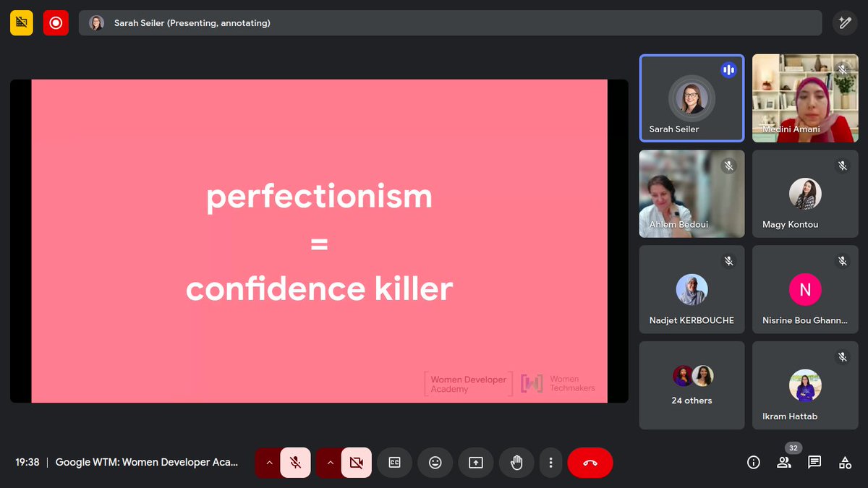Open the activities icon
The width and height of the screenshot is (868, 488).
(x=845, y=463)
